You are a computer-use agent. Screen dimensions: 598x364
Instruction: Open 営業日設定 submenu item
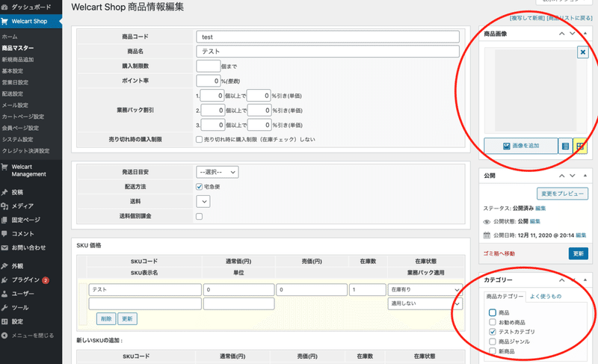15,82
